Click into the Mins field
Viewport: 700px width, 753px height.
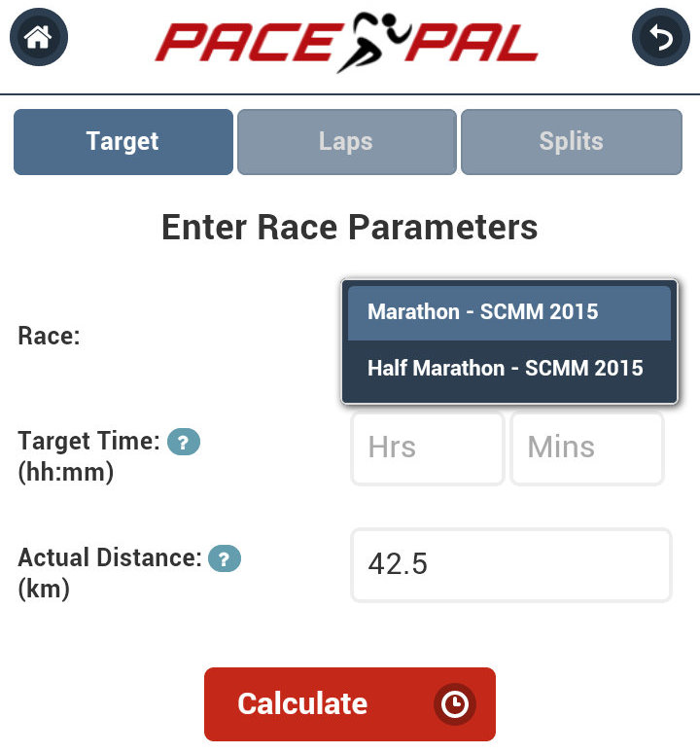click(x=587, y=448)
